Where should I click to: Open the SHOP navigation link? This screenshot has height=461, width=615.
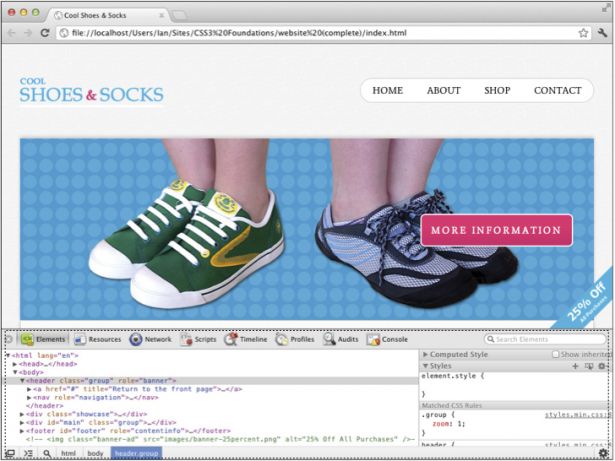497,91
